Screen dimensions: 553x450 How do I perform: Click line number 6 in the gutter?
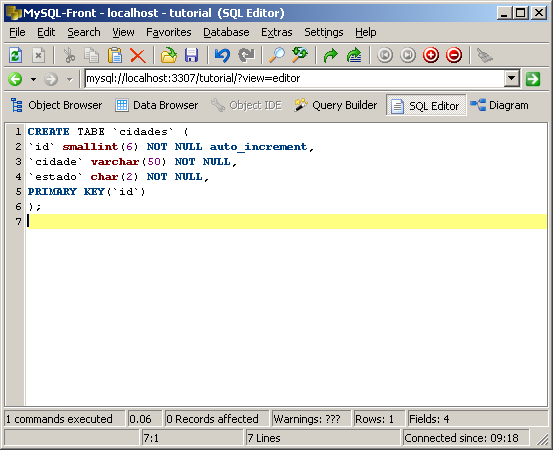tap(18, 206)
